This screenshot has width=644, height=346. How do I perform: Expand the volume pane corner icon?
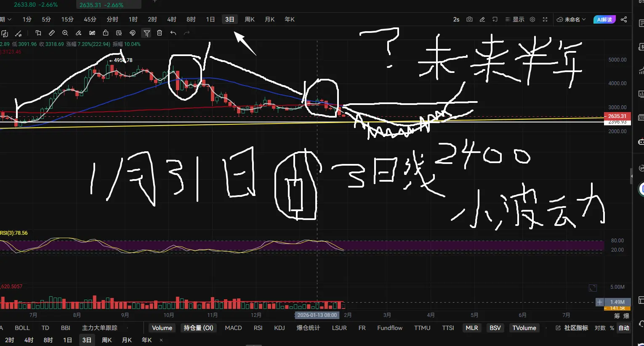593,288
